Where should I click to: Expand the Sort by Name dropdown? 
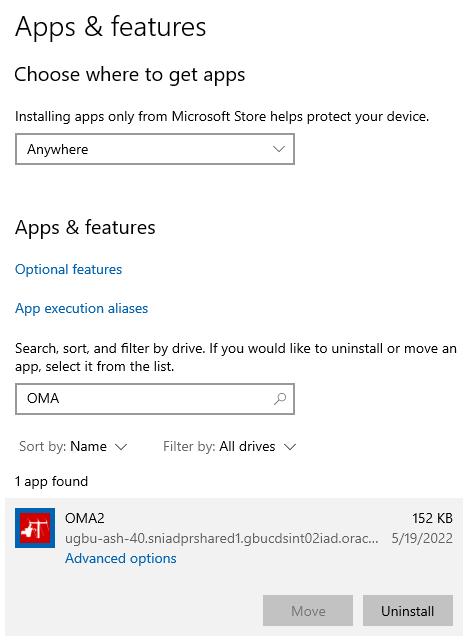73,446
